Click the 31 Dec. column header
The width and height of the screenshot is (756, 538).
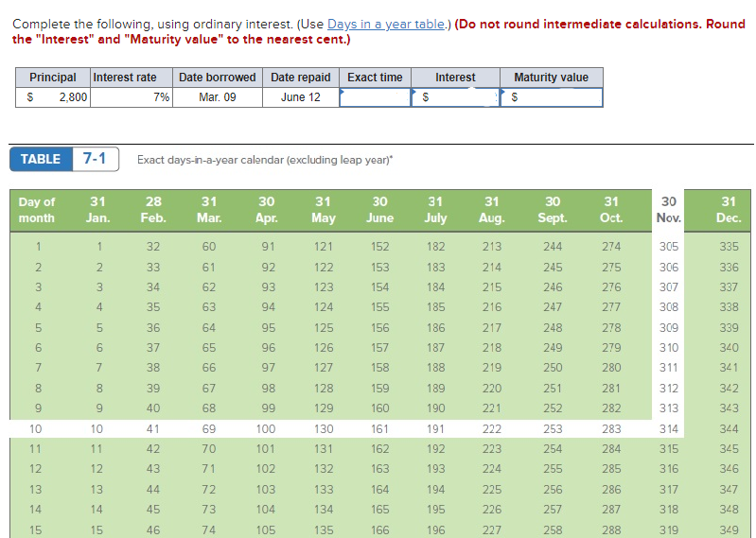pyautogui.click(x=729, y=210)
